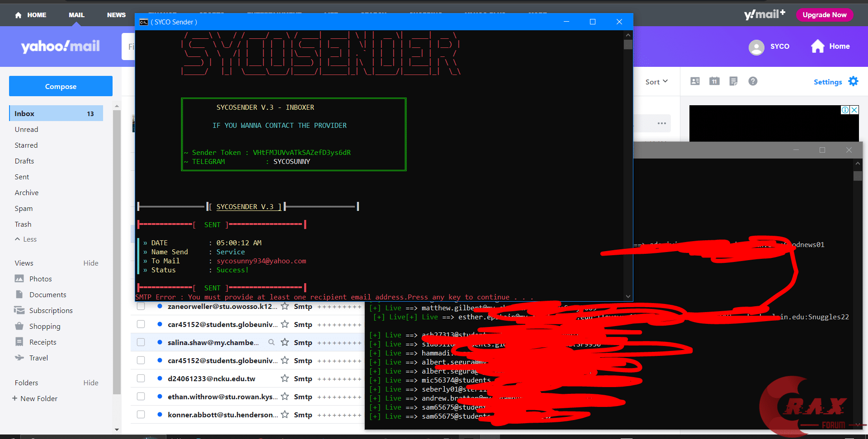Open the Starred folder
This screenshot has width=868, height=439.
(26, 145)
